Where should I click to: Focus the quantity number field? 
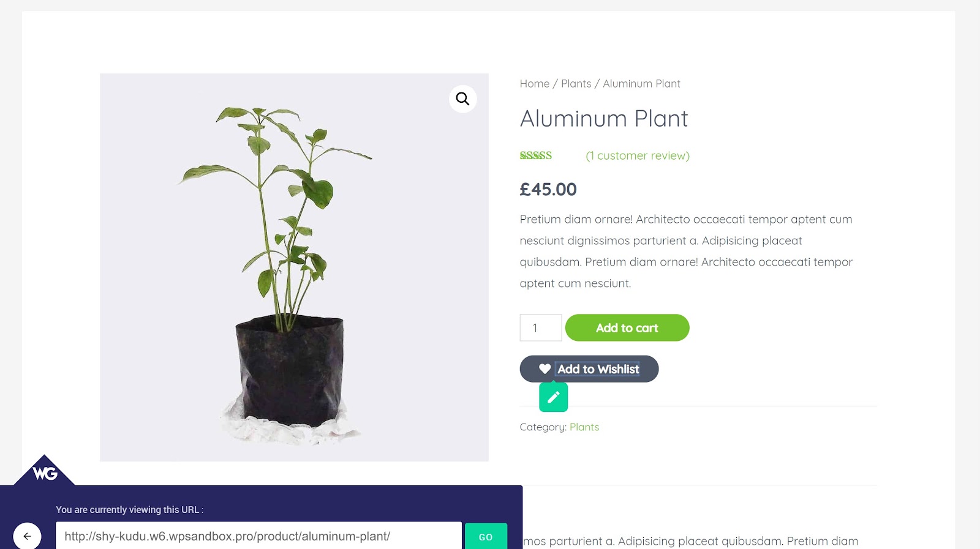pos(541,328)
